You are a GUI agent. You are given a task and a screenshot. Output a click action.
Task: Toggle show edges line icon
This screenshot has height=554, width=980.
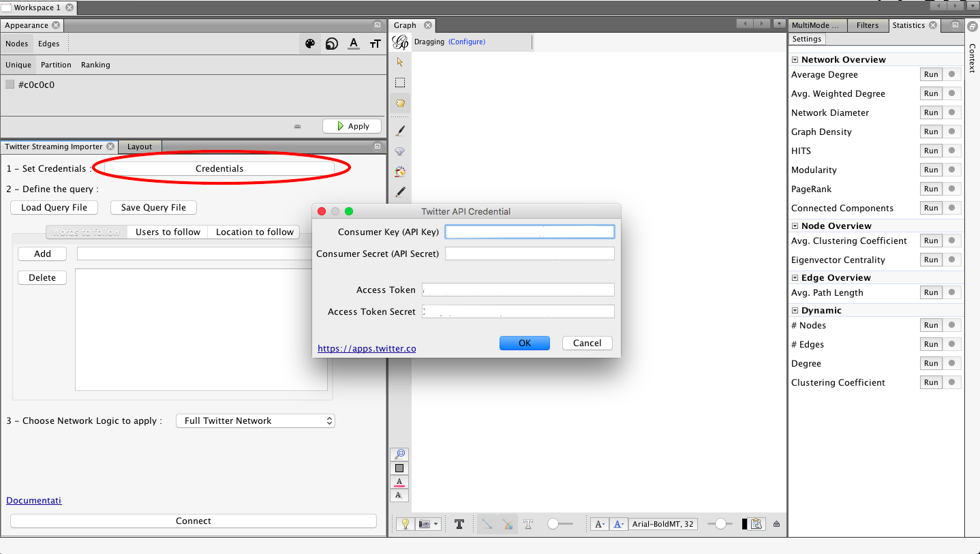[487, 524]
